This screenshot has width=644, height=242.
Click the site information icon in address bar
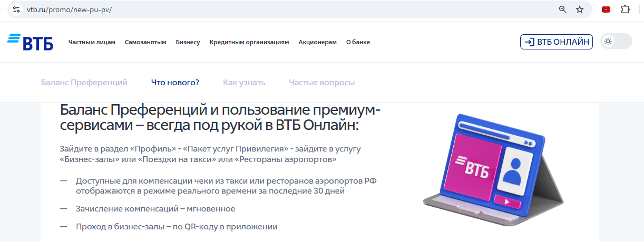[16, 9]
